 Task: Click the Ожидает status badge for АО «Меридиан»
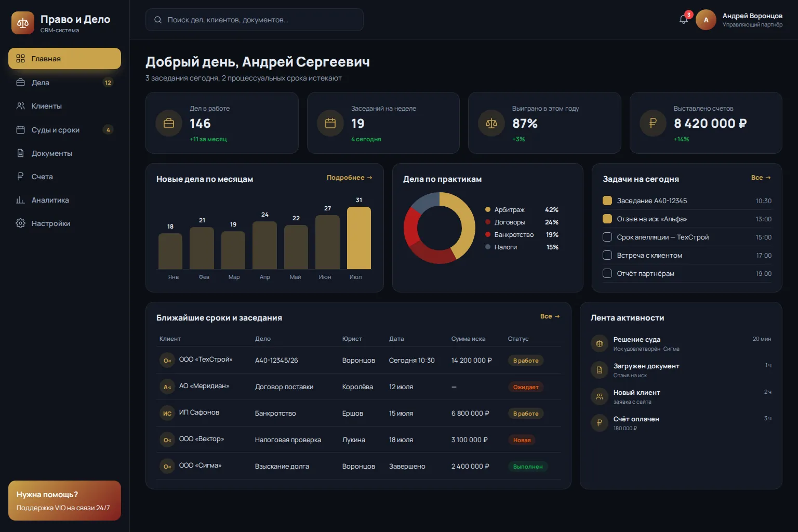(526, 387)
